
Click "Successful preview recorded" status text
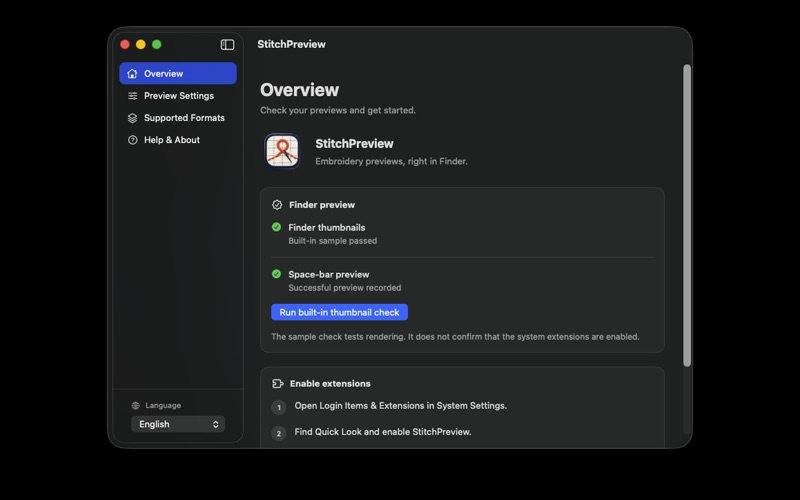coord(344,288)
